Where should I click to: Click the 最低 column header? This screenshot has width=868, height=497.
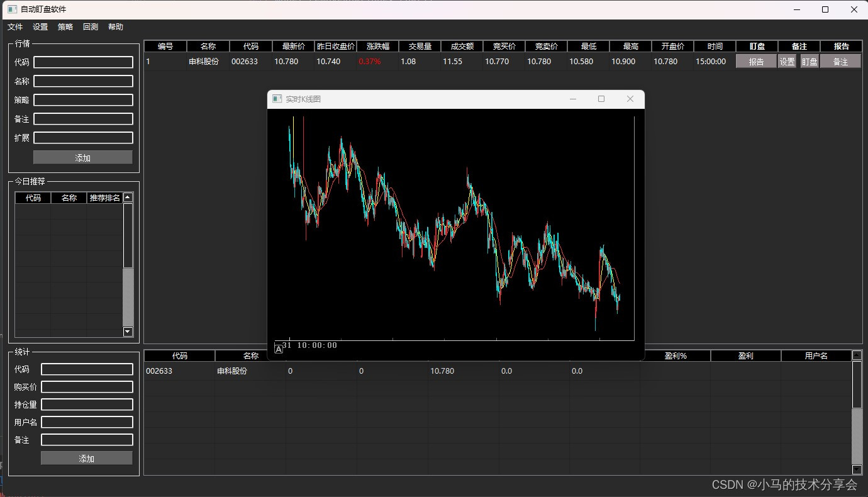click(x=589, y=46)
